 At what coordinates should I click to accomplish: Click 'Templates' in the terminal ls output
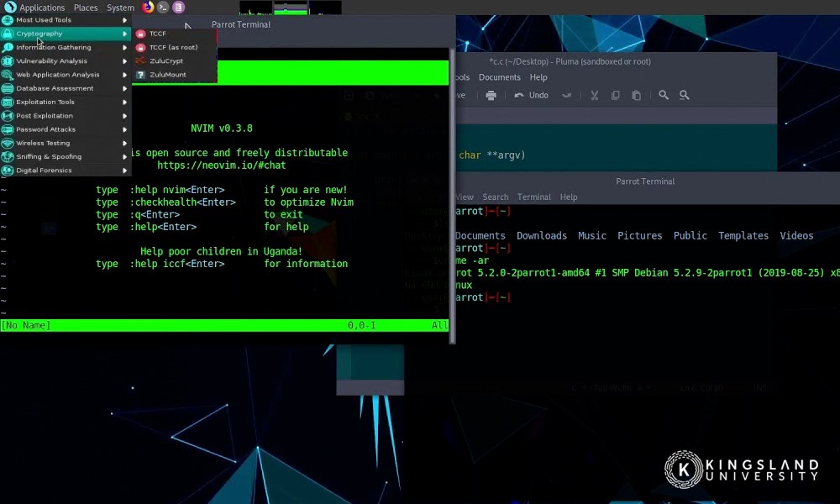point(743,236)
